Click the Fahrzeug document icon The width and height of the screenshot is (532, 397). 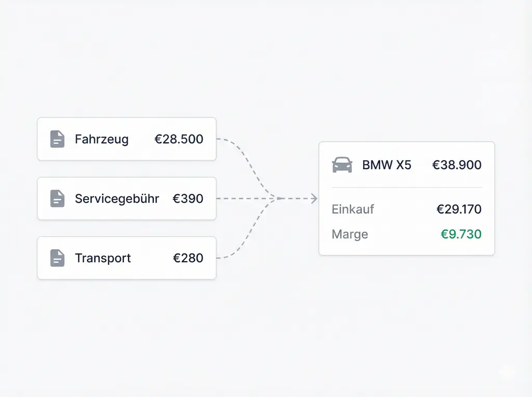coord(57,139)
